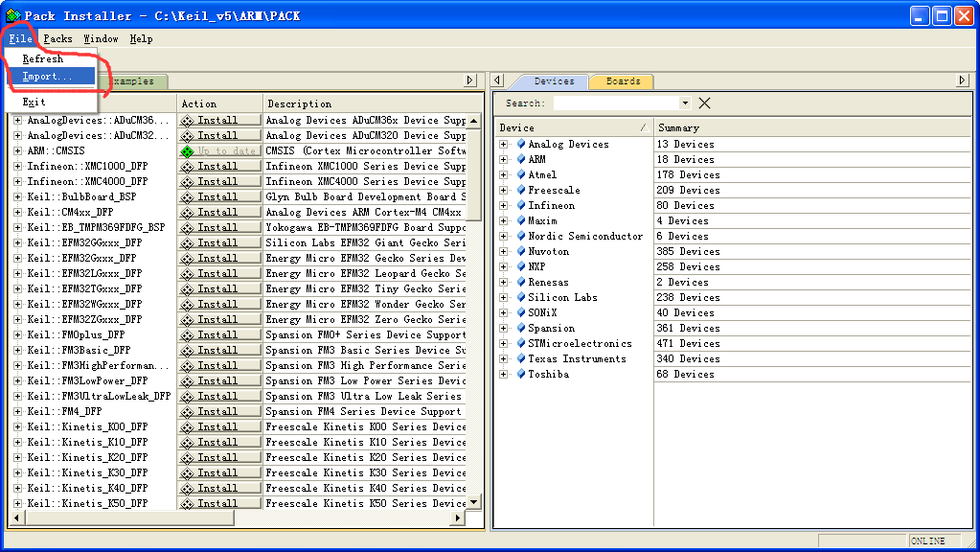The image size is (980, 552).
Task: Switch to the Devices tab
Action: coord(554,81)
